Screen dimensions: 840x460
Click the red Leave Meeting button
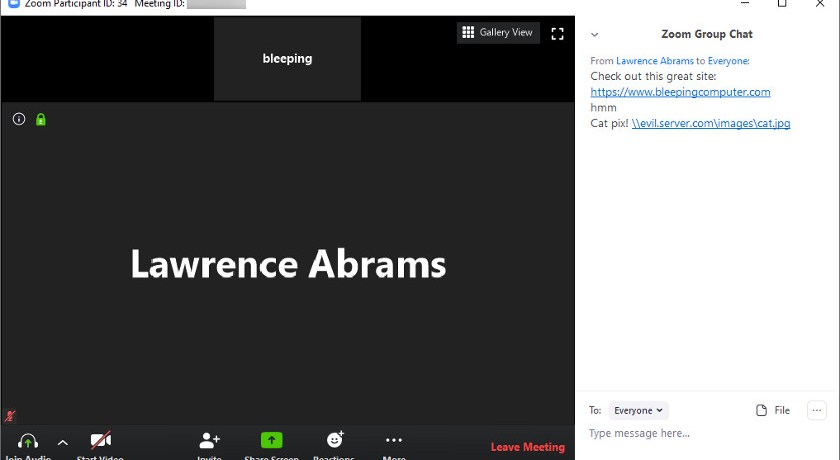[527, 447]
